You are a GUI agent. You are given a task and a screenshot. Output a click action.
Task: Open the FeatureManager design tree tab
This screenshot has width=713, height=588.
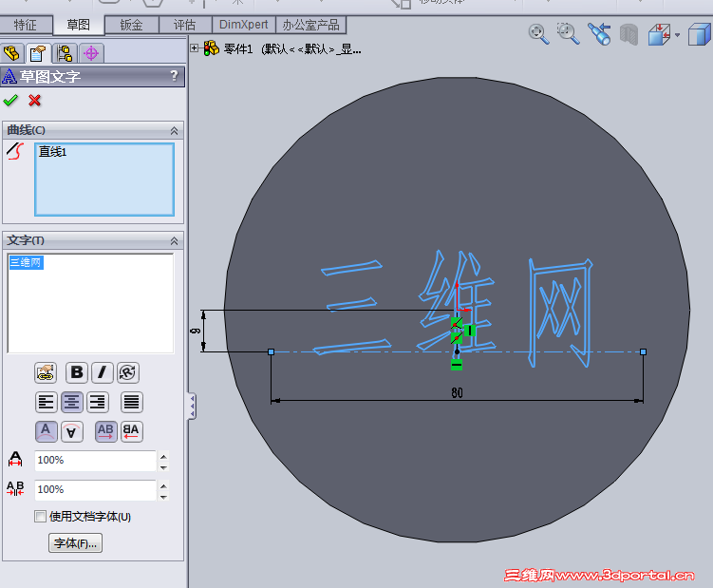pos(11,53)
